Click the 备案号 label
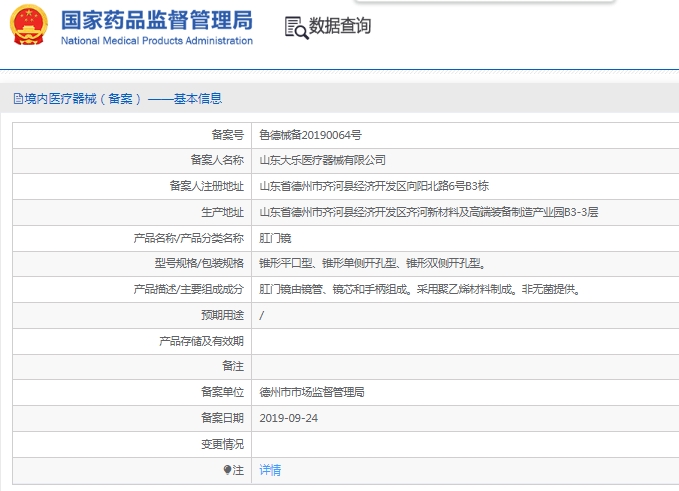The image size is (679, 491). pyautogui.click(x=228, y=135)
